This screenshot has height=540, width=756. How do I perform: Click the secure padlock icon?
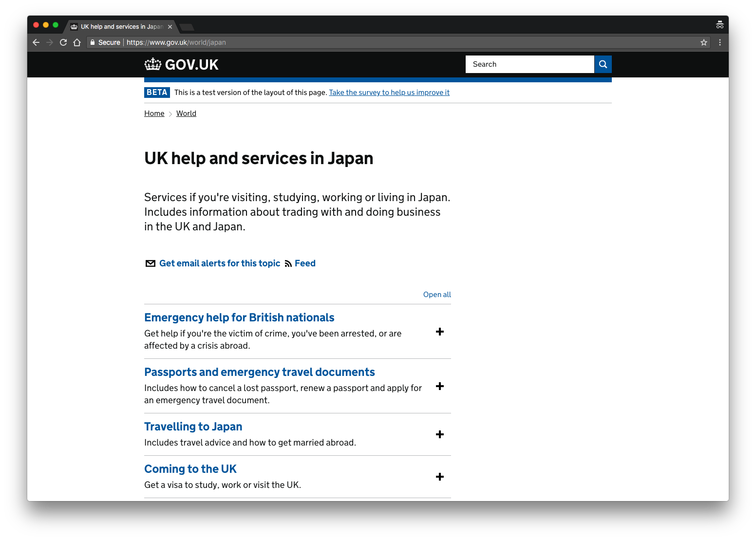[x=93, y=42]
